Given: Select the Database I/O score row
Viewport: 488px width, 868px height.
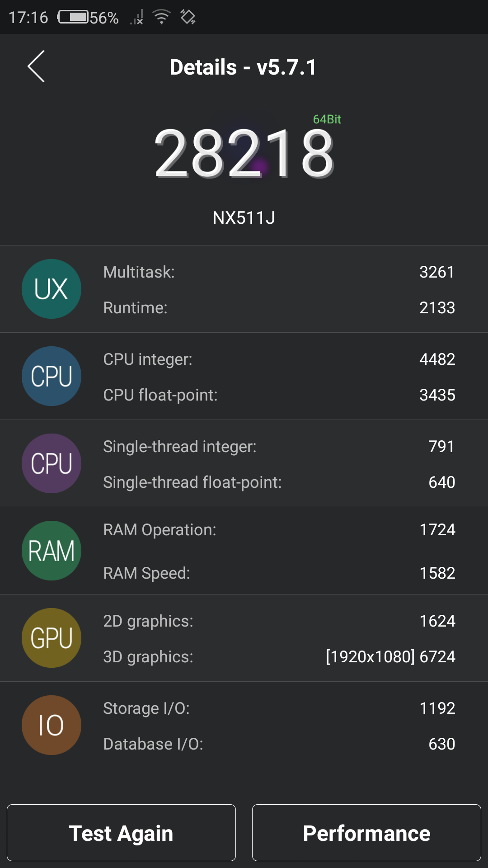Looking at the screenshot, I should coord(279,744).
